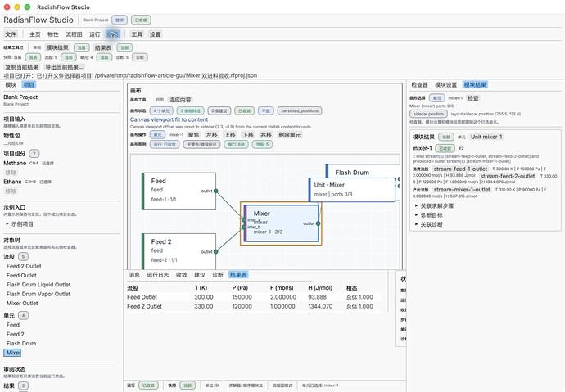The width and height of the screenshot is (565, 392).
Task: Click 删除单元 delete unit button
Action: 289,135
